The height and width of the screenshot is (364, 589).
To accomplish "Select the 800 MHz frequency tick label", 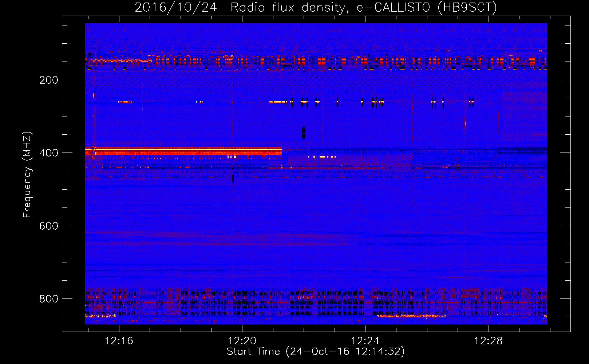I will (x=49, y=299).
